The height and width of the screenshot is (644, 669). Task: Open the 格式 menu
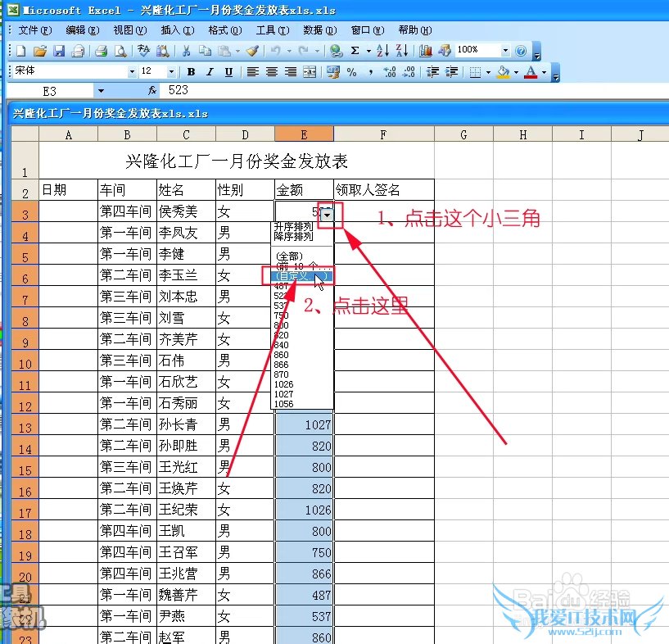pos(225,30)
